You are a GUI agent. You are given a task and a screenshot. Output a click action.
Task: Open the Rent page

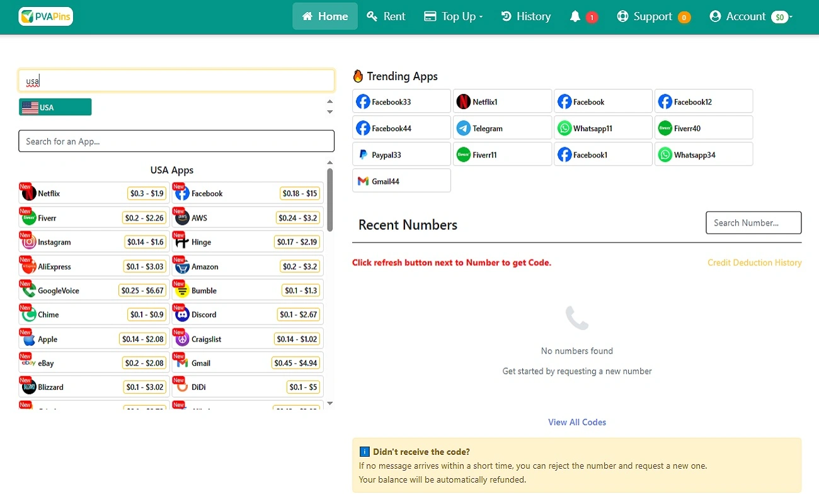point(386,16)
